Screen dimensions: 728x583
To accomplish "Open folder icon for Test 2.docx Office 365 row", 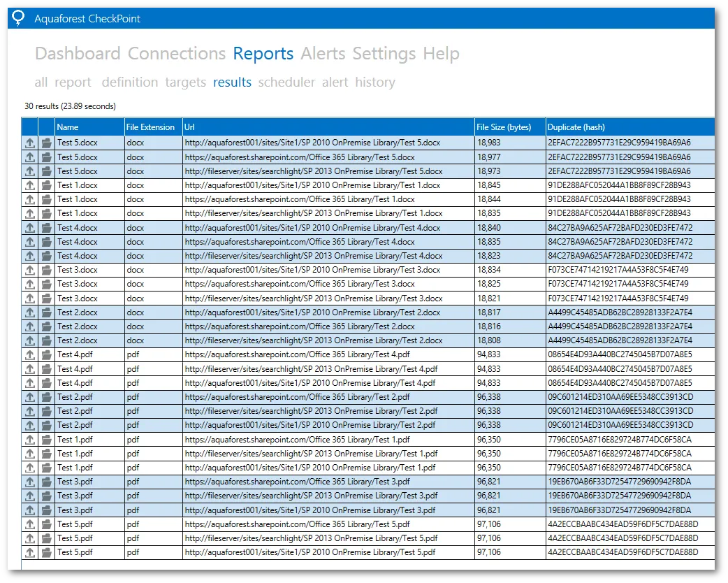I will pyautogui.click(x=46, y=326).
